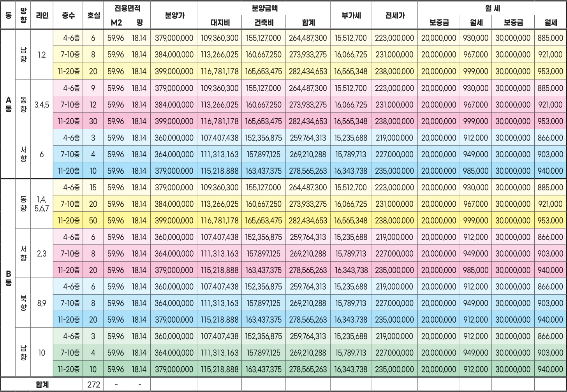The width and height of the screenshot is (567, 392).
Task: Click the 전세가 column header
Action: [394, 15]
